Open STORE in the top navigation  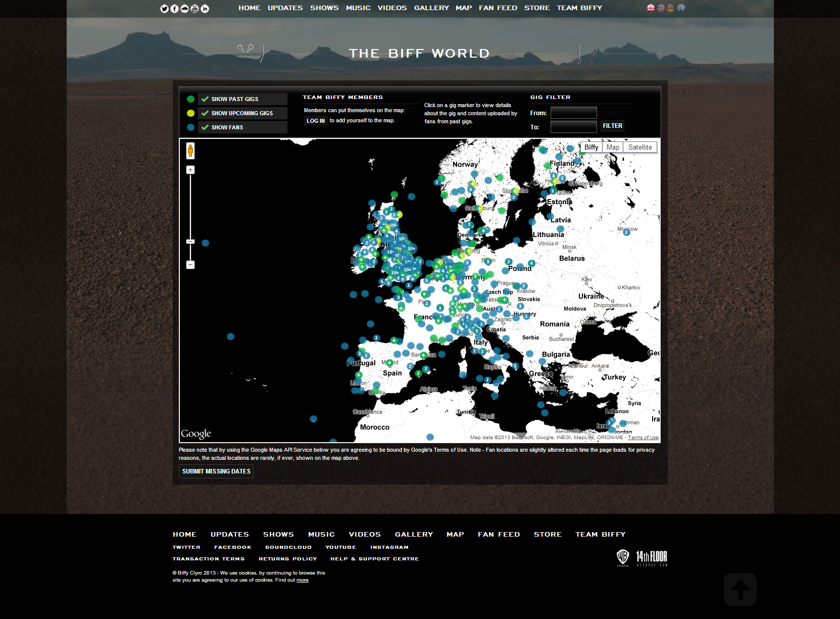(x=537, y=8)
